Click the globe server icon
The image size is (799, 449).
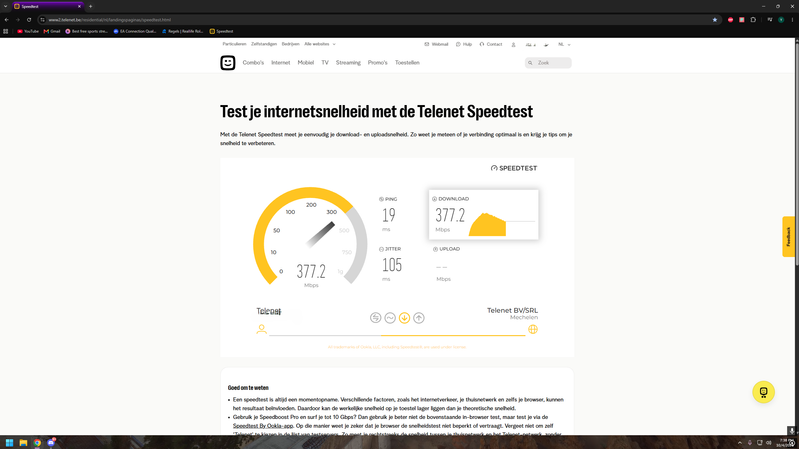coord(533,329)
